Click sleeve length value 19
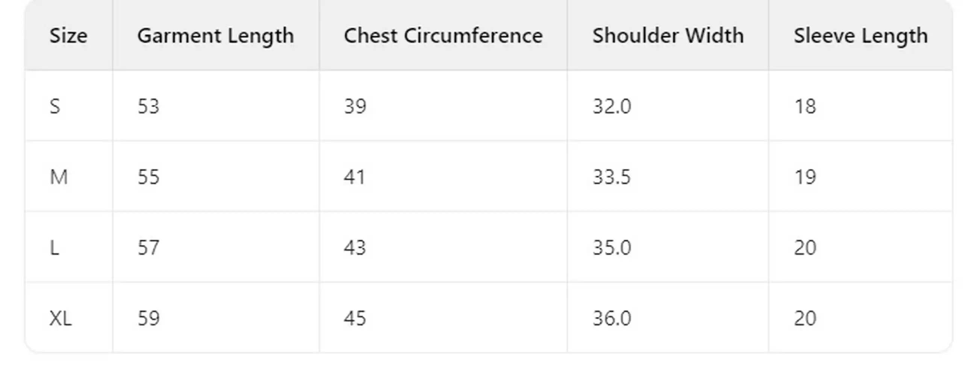 tap(805, 177)
